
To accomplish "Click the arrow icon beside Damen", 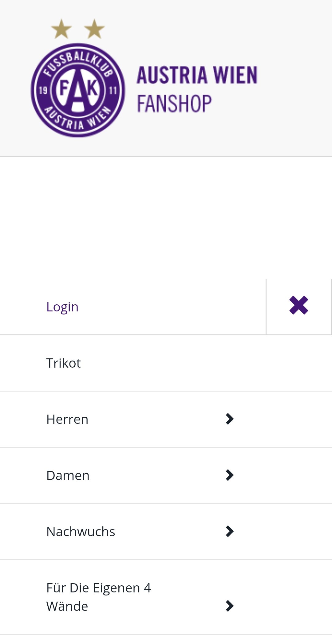I will click(230, 475).
